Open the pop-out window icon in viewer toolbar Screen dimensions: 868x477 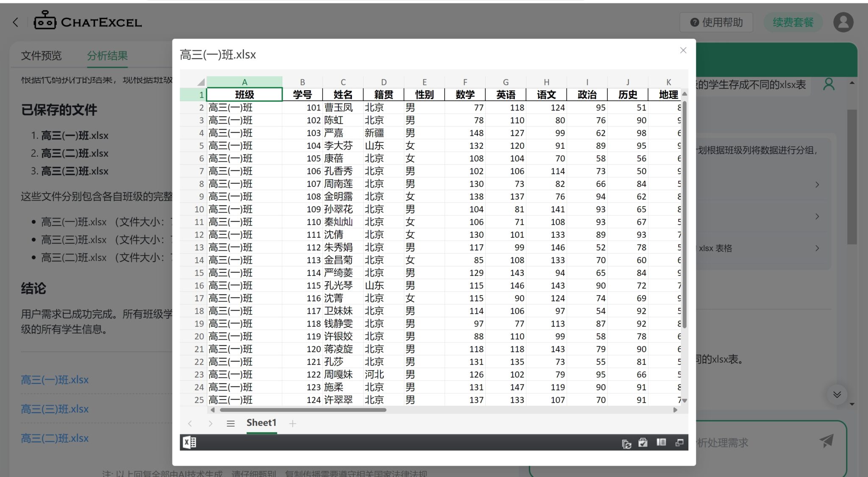[x=680, y=442]
